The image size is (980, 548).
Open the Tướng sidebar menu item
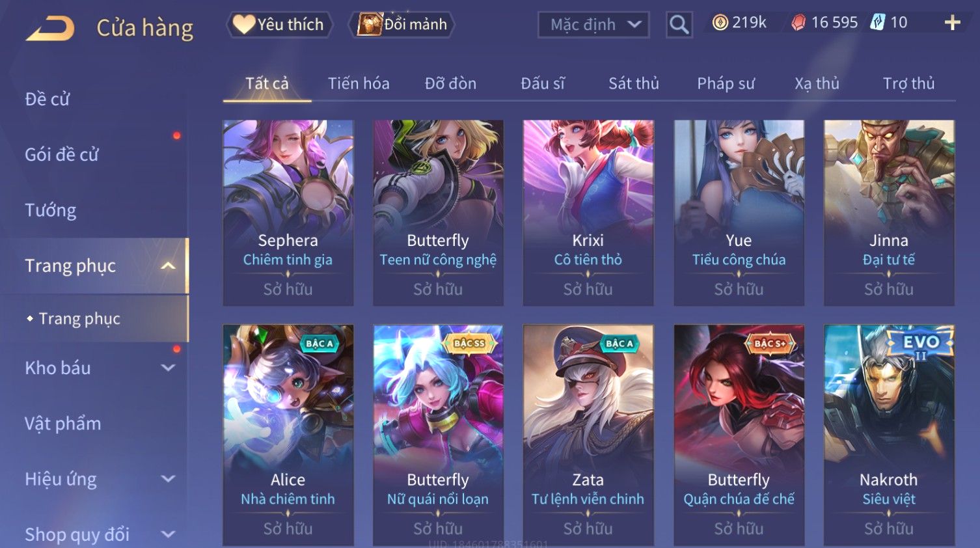(51, 210)
